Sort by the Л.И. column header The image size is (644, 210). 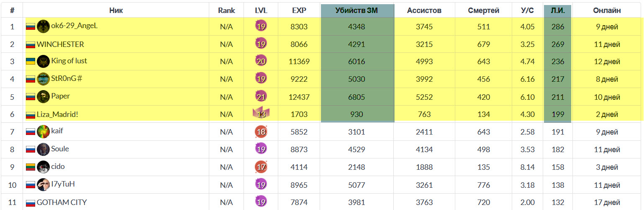pos(557,10)
